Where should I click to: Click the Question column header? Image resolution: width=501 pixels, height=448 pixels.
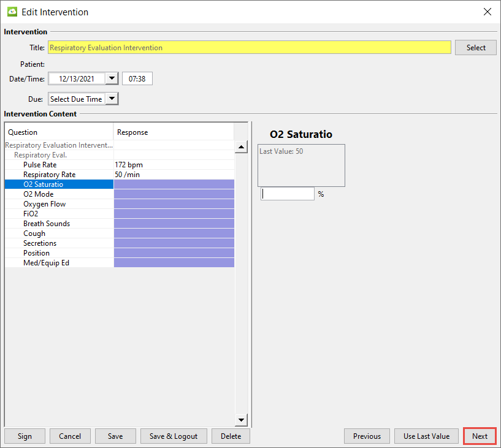click(59, 132)
